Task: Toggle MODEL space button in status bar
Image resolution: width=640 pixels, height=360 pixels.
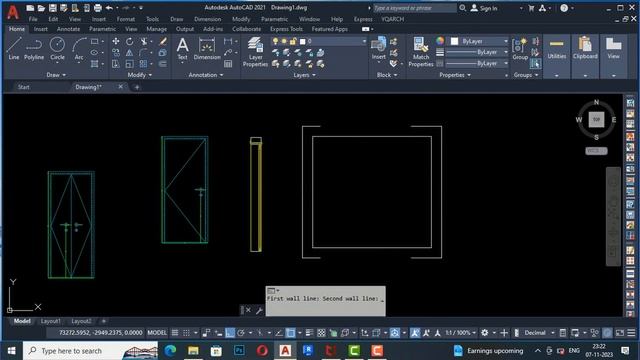Action: [157, 333]
